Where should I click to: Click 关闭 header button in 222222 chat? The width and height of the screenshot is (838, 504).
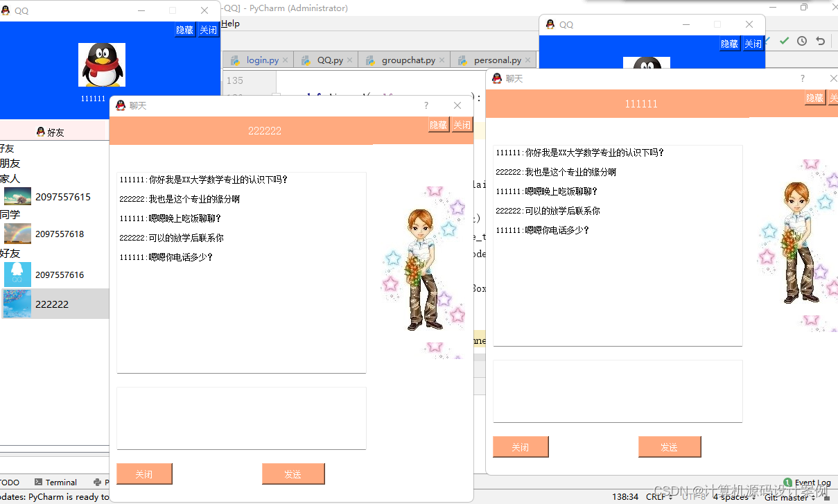(462, 125)
